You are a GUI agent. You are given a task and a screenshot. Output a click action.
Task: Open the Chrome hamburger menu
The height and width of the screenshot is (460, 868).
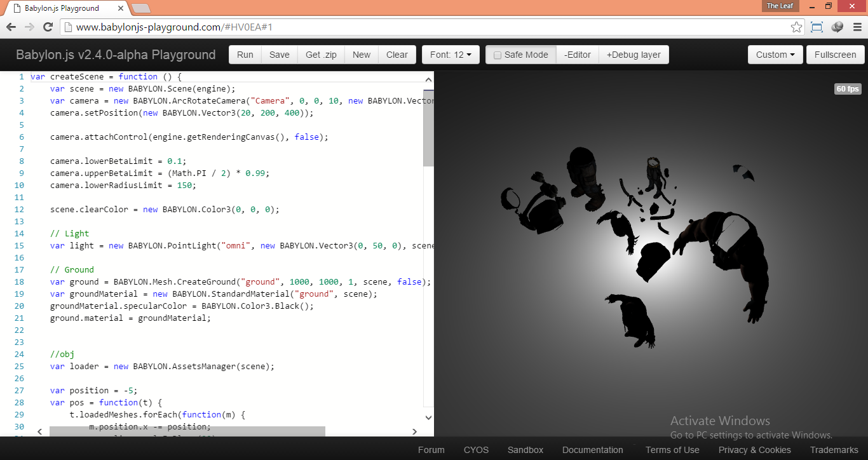[857, 27]
